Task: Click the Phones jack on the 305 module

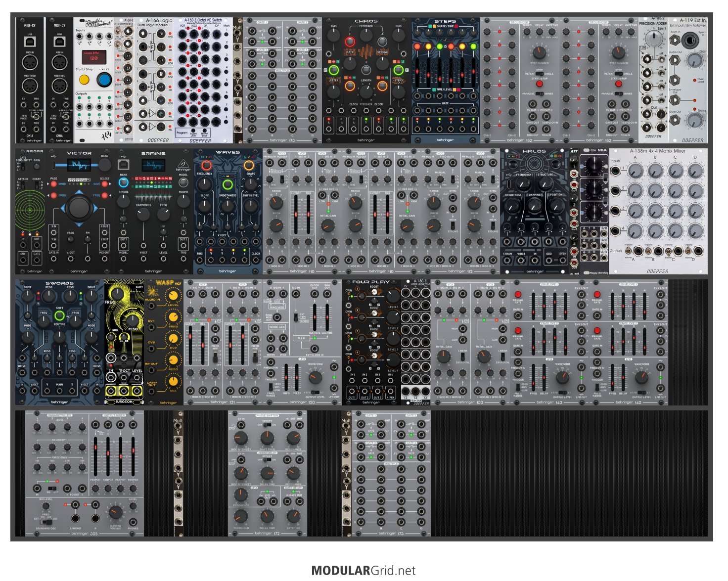Action: tap(133, 522)
